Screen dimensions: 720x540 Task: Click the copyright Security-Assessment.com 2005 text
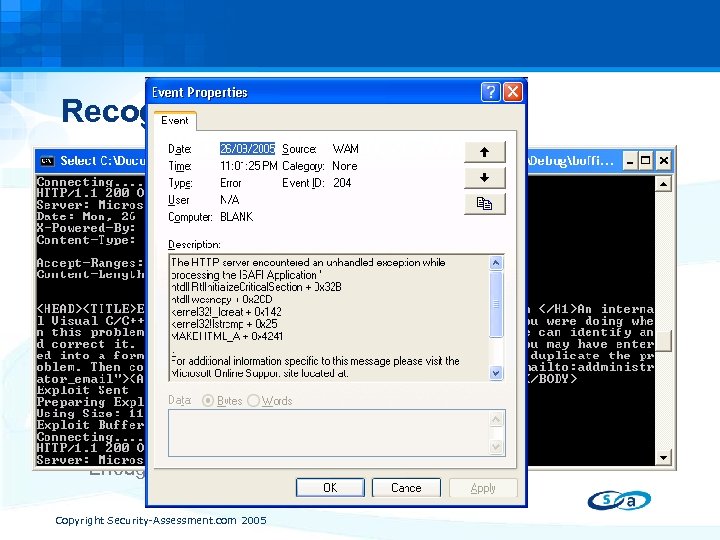coord(161,520)
